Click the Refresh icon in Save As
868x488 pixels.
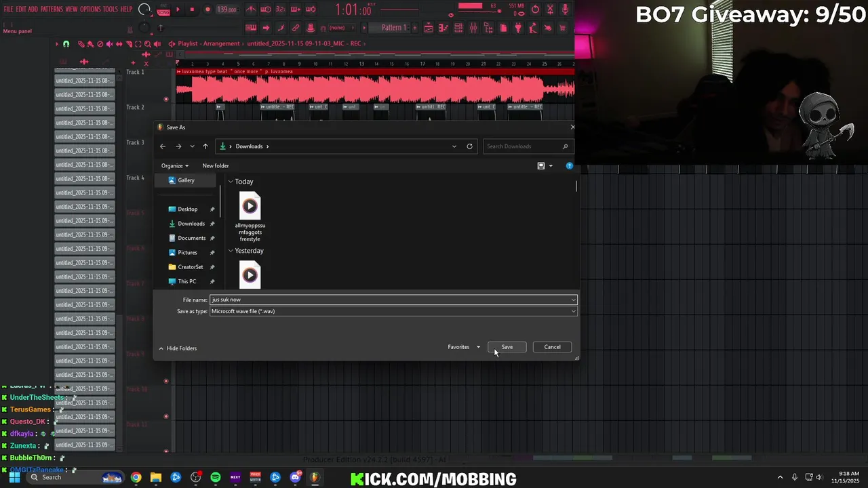click(469, 146)
